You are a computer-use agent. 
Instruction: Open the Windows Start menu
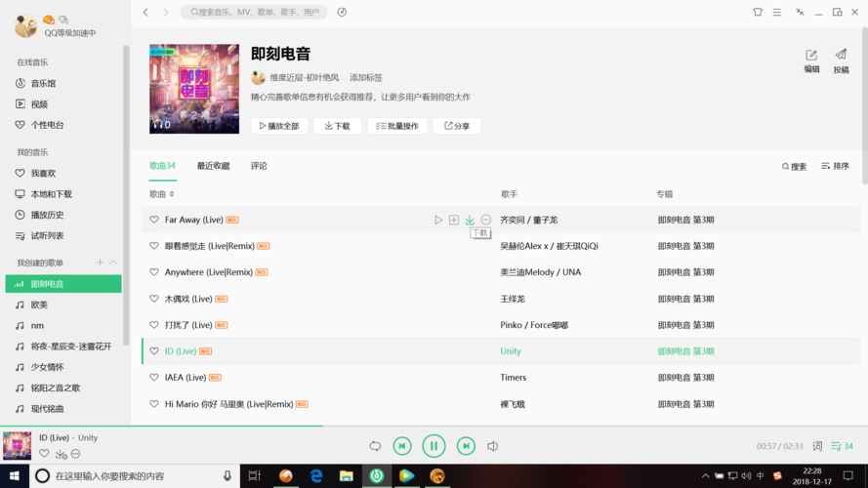(x=15, y=476)
